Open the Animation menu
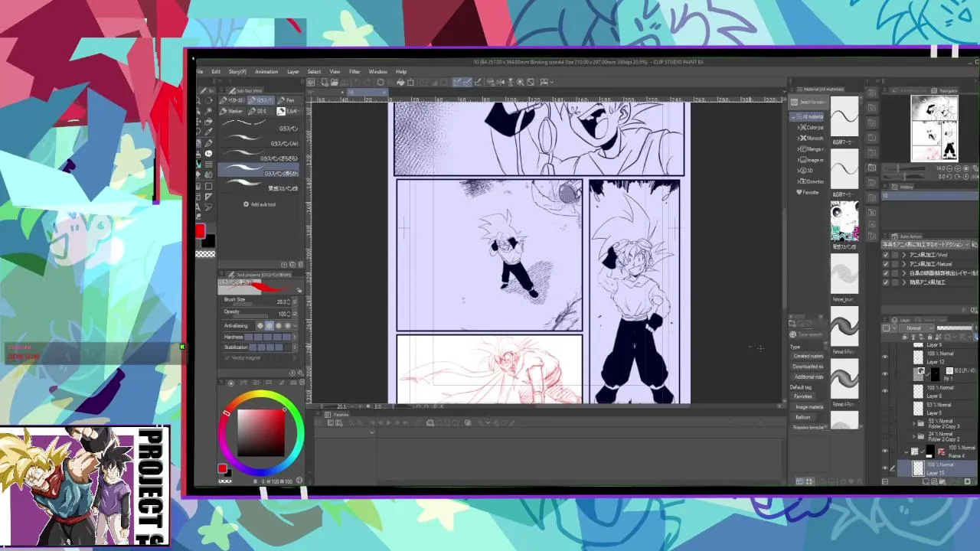 tap(266, 72)
